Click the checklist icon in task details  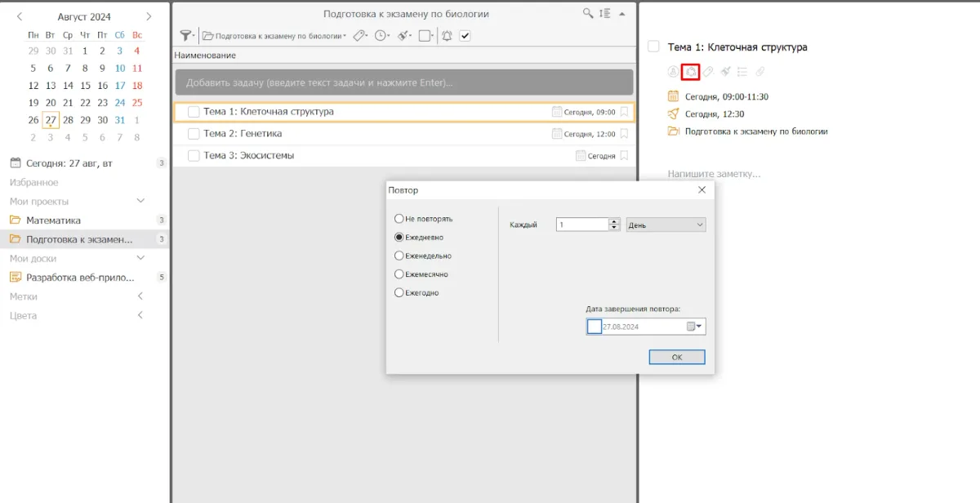pyautogui.click(x=742, y=72)
